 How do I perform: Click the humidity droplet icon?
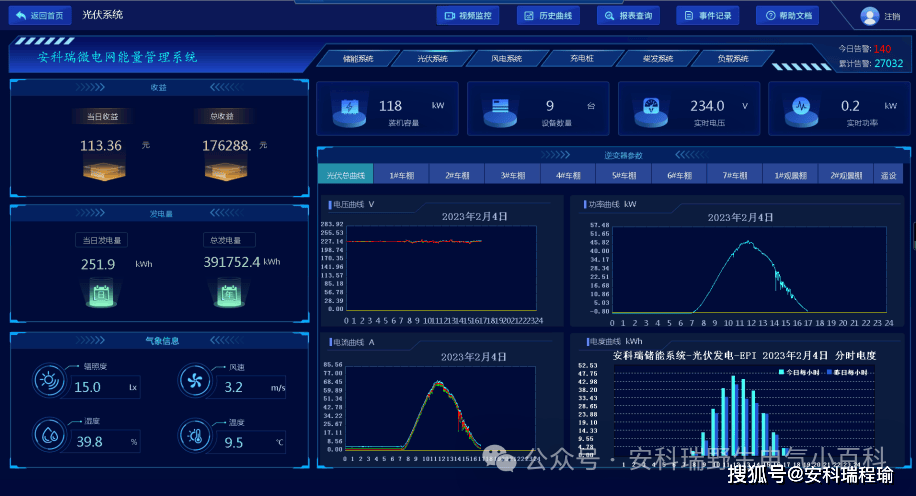point(49,435)
